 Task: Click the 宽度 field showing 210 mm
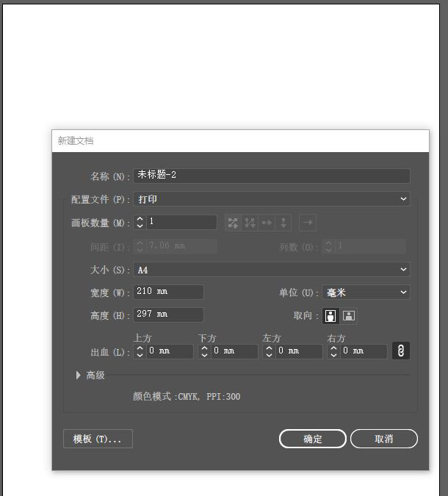pyautogui.click(x=168, y=292)
